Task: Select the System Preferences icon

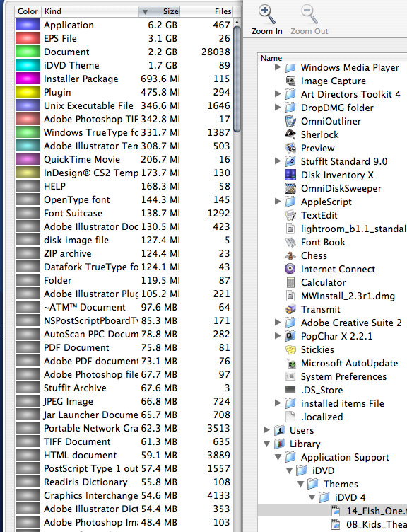Action: click(290, 376)
